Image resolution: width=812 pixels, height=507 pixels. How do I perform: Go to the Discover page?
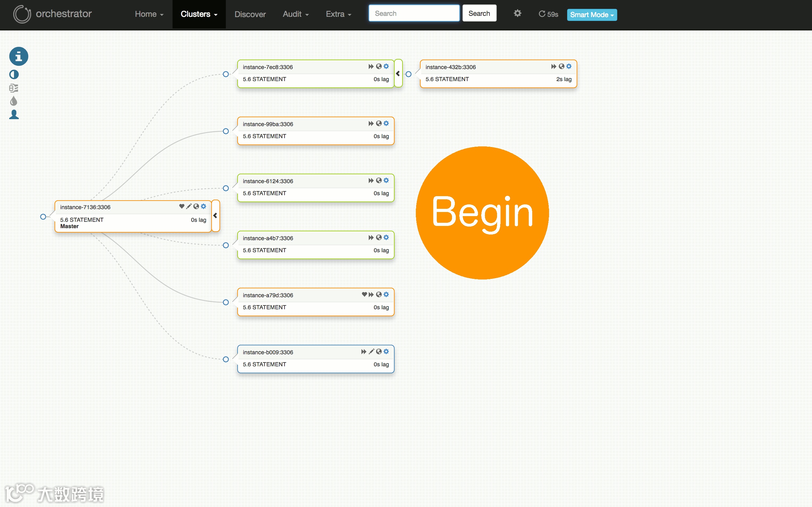(250, 14)
